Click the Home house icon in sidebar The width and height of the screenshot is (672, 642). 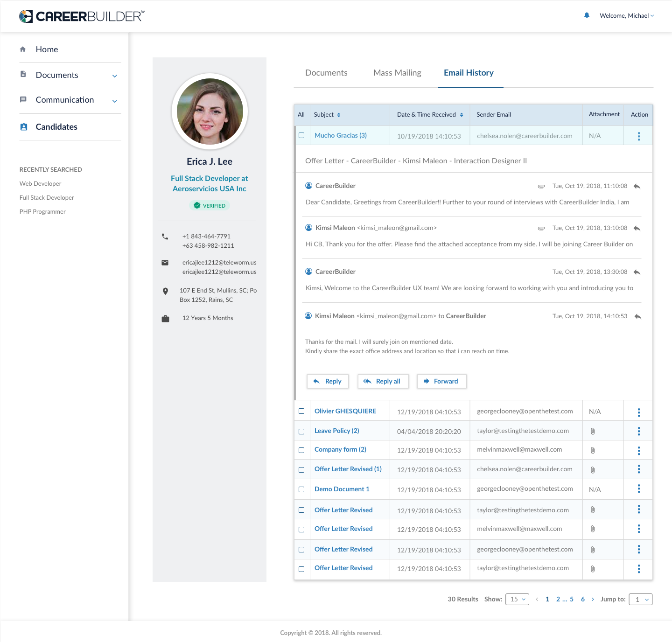[x=23, y=49]
